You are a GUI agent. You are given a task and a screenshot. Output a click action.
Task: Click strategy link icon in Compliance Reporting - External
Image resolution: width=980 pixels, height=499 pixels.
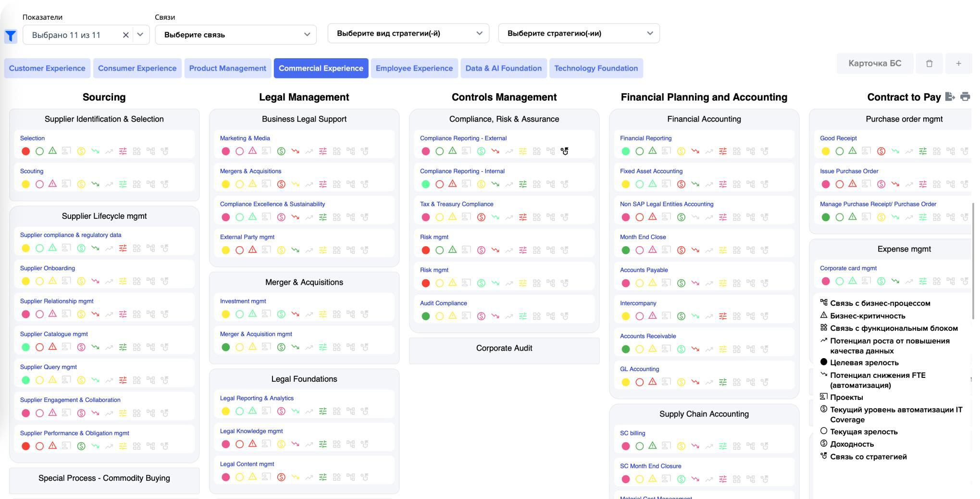[565, 151]
